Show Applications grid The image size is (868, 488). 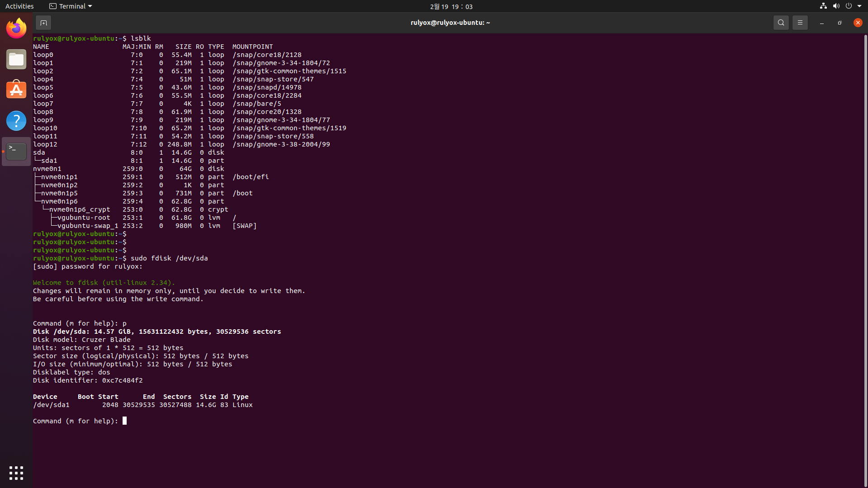point(16,473)
